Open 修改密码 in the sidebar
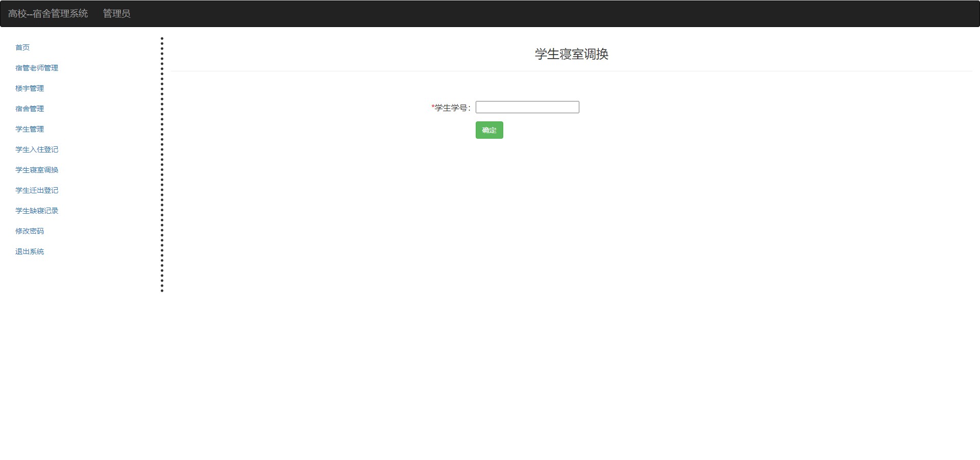 (30, 231)
